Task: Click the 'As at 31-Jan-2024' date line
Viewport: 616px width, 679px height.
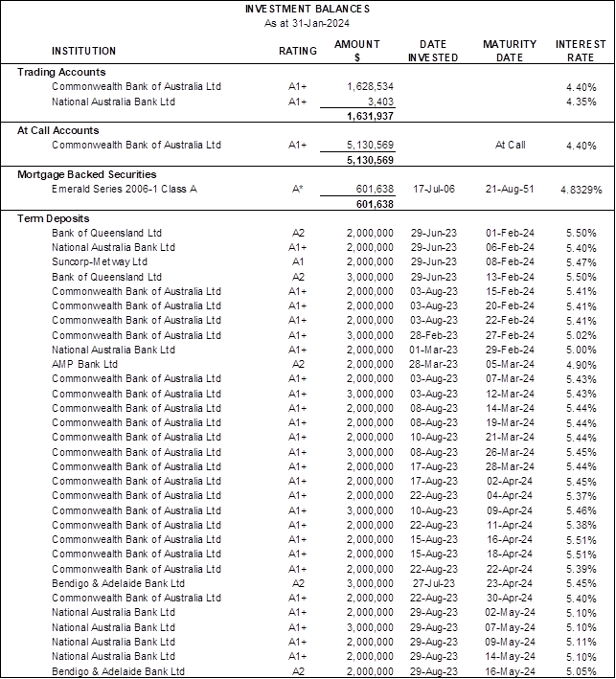Action: [x=307, y=23]
